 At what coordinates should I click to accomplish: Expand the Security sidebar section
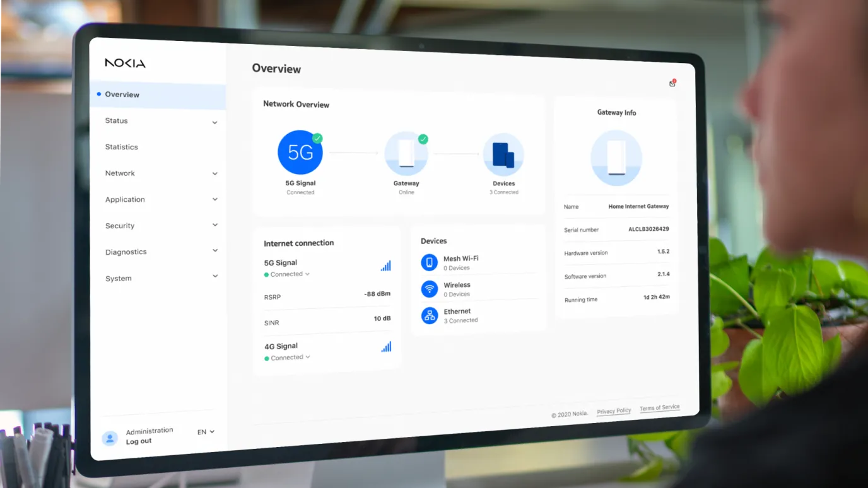pos(214,225)
